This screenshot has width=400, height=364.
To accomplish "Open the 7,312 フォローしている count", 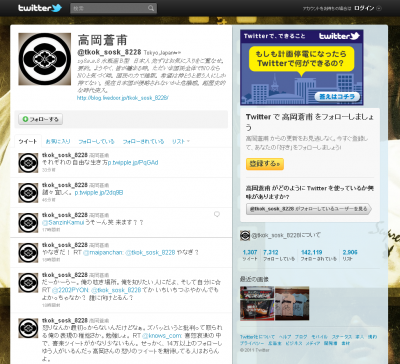I will point(279,255).
